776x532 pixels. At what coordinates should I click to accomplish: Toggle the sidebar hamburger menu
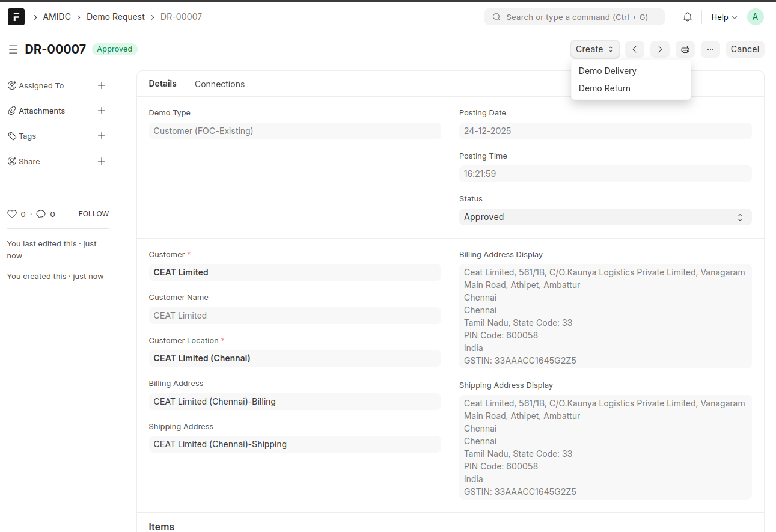point(13,49)
